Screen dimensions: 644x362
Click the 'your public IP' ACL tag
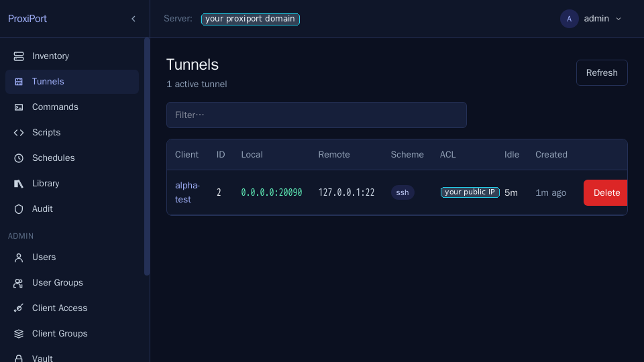point(470,192)
